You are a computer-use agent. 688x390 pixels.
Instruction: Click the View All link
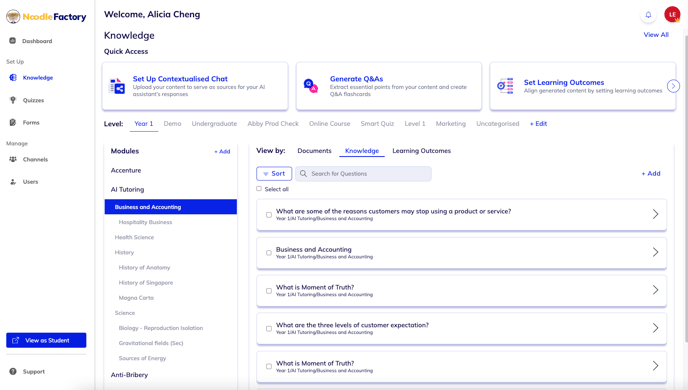[656, 35]
